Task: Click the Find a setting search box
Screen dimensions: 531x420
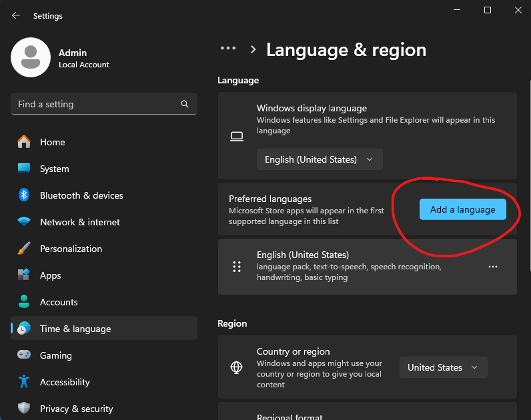Action: coord(104,104)
